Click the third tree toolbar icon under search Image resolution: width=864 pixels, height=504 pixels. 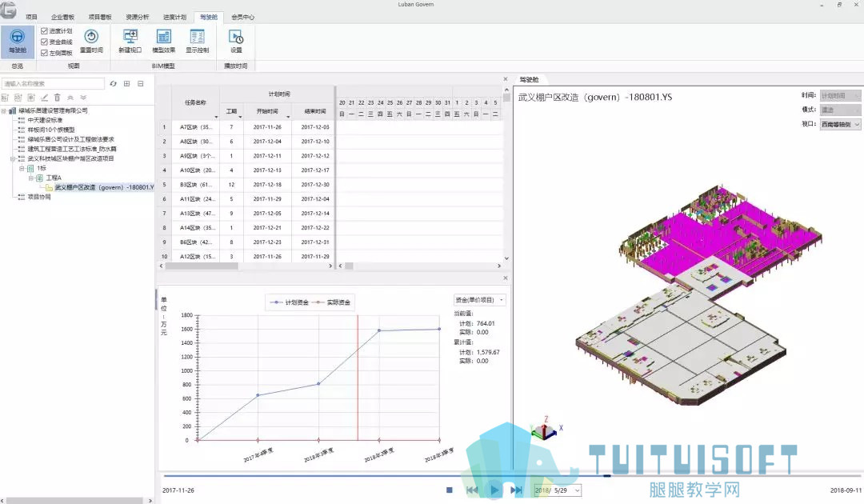pos(31,98)
